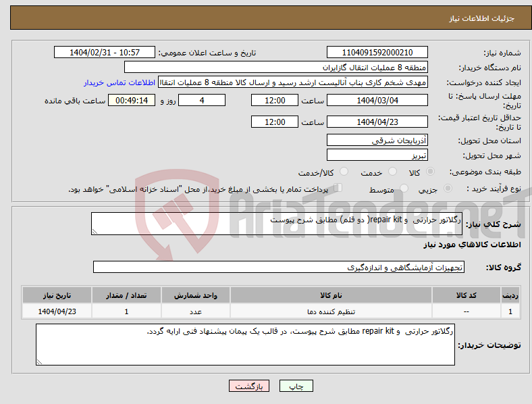
Task: Click the general need description textarea
Action: click(277, 224)
